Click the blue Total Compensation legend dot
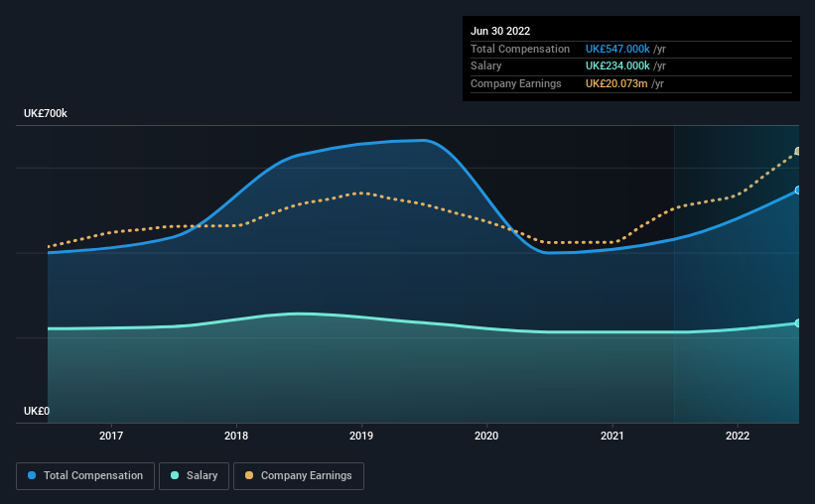The image size is (815, 504). [x=32, y=475]
